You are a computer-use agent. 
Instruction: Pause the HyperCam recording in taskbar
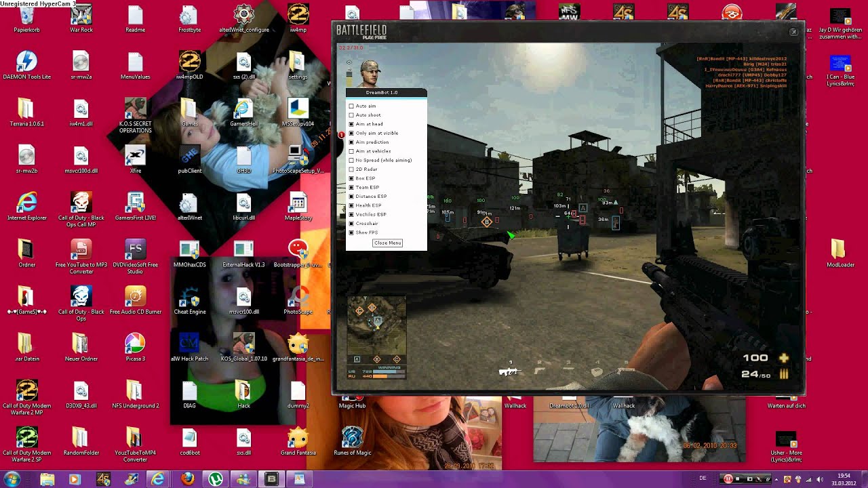(x=728, y=479)
